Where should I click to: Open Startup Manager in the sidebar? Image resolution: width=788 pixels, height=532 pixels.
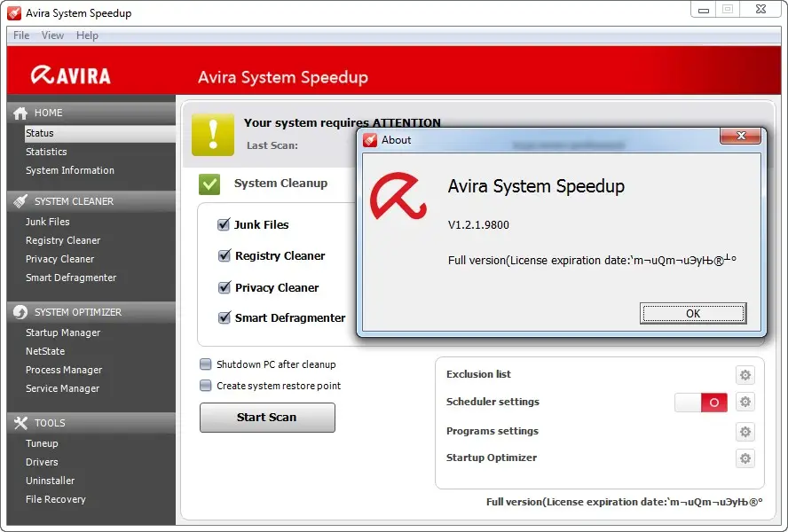pyautogui.click(x=63, y=332)
